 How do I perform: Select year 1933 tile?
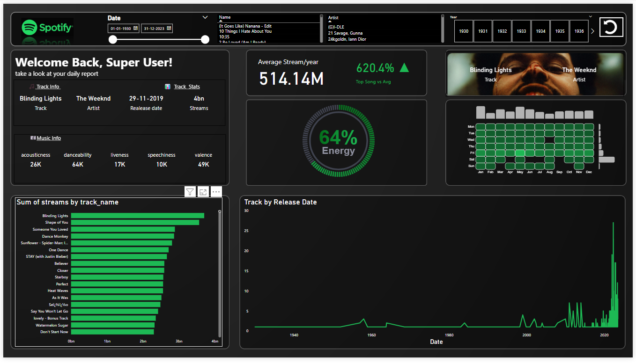(521, 31)
